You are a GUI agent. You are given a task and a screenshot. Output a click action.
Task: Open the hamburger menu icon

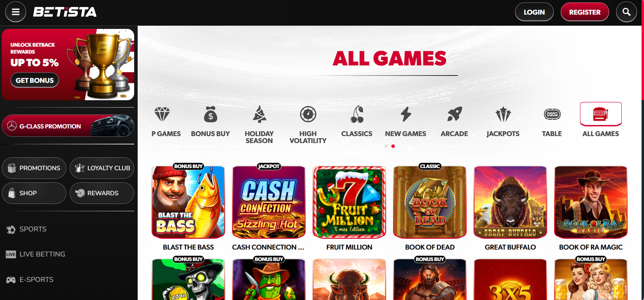(x=16, y=12)
